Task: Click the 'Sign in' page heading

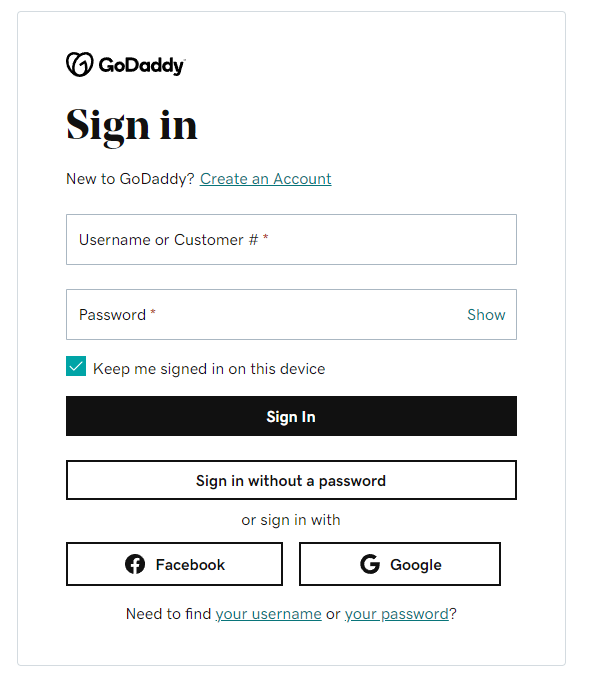Action: tap(132, 126)
